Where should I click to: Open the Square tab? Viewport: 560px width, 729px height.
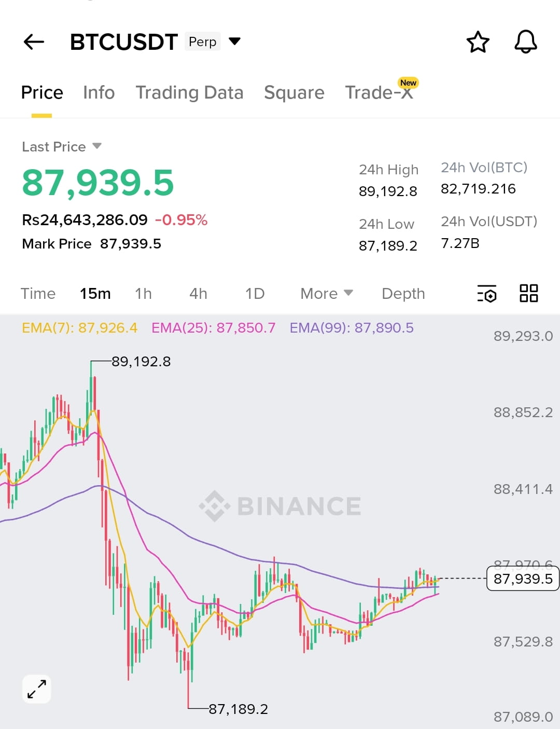click(294, 92)
